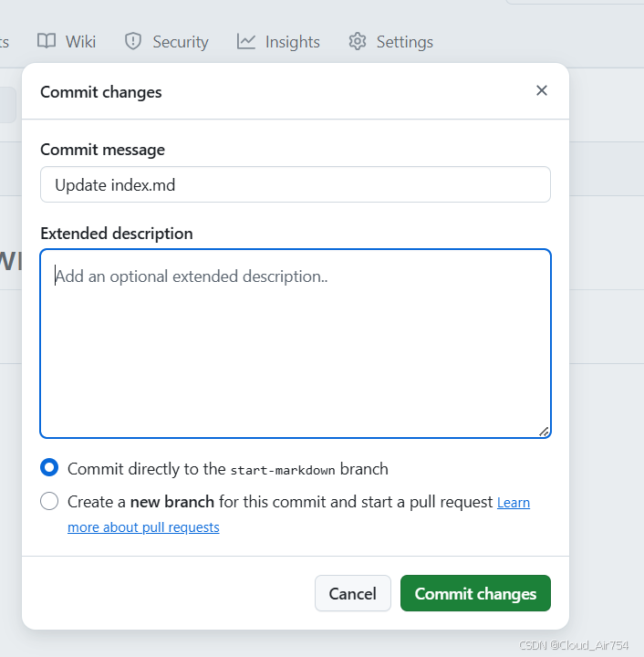Click the Commit message label
Viewport: 644px width, 657px height.
[x=102, y=150]
